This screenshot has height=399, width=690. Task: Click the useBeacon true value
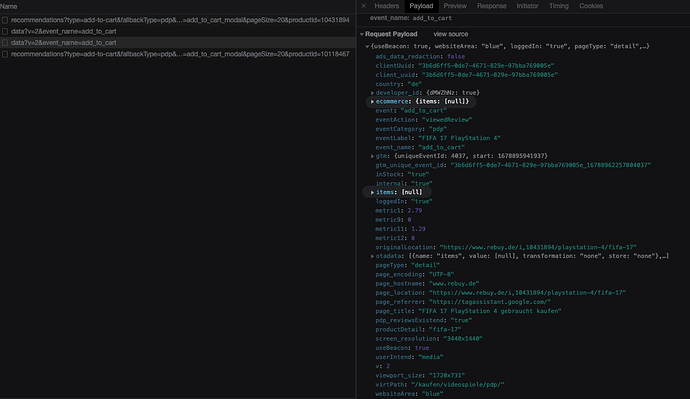point(422,348)
